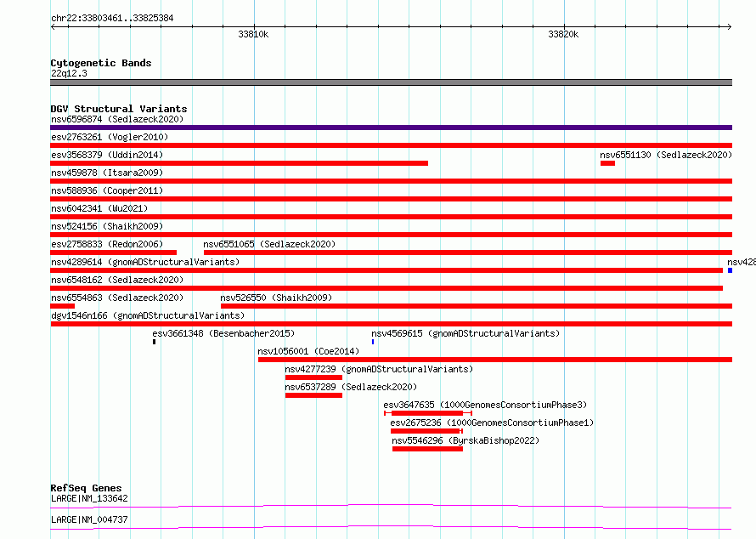Image resolution: width=756 pixels, height=539 pixels.
Task: Click the LARGE NM_004737 magenta gene line
Action: (x=391, y=527)
